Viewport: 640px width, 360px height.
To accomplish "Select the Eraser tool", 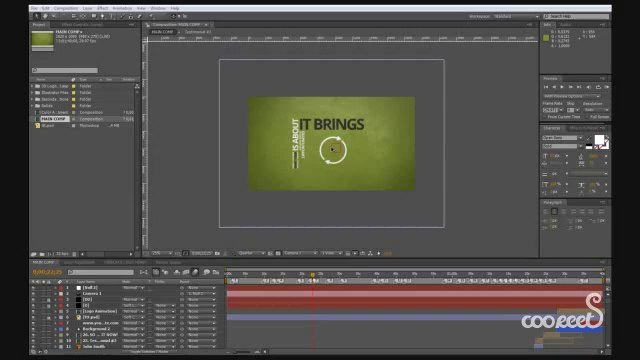I will pos(140,16).
